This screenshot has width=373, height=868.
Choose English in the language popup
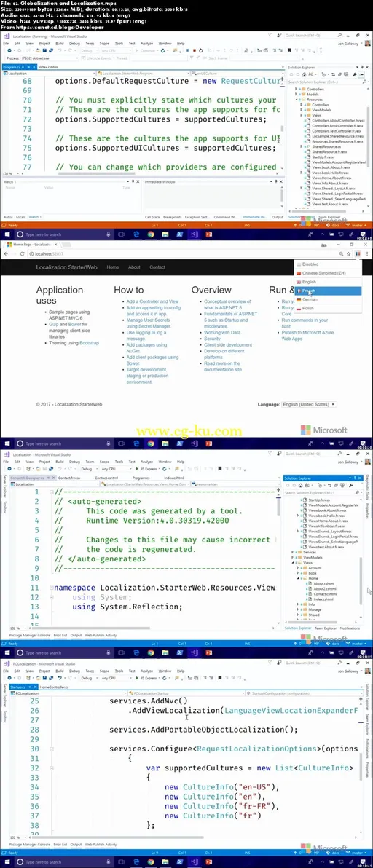[328, 282]
